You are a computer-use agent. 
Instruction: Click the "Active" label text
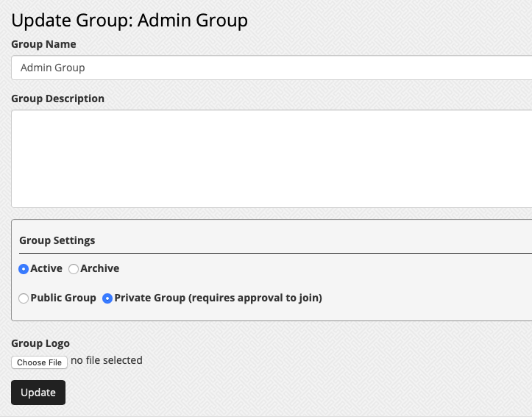pos(46,268)
